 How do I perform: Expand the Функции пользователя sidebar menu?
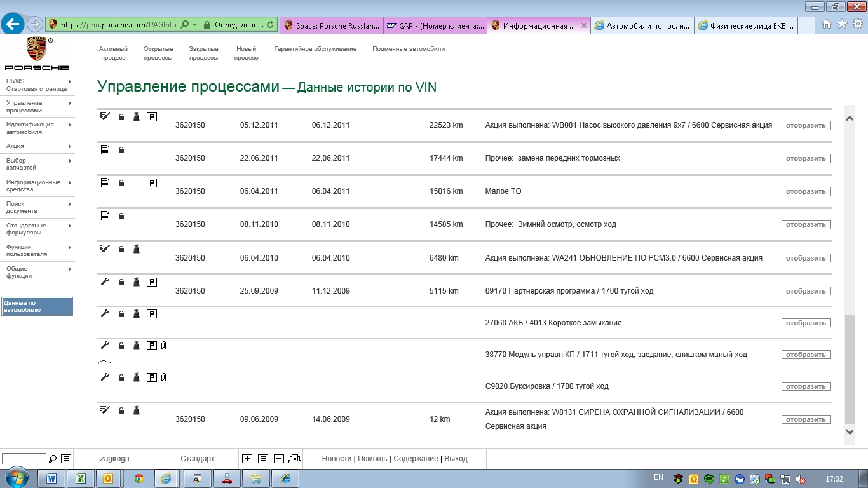pyautogui.click(x=37, y=251)
